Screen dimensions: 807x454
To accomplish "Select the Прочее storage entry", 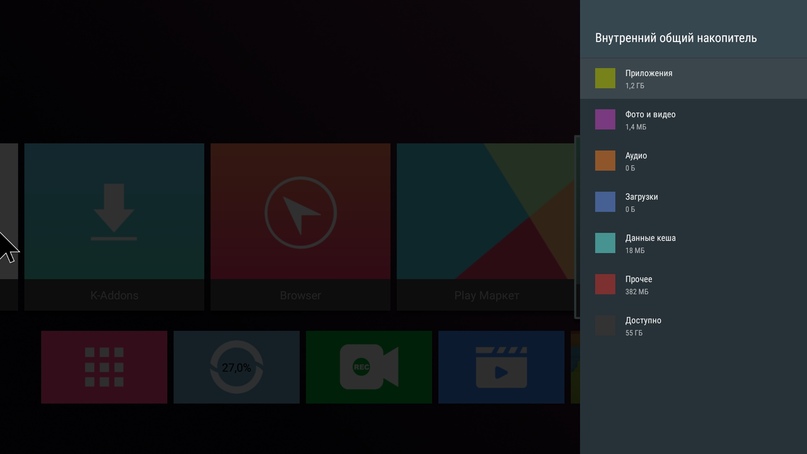I will (x=693, y=285).
